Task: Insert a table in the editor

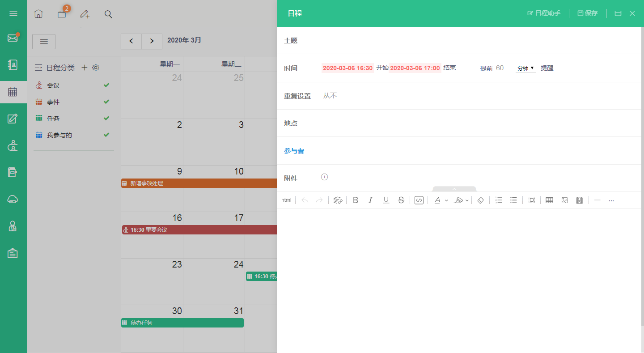Action: (549, 200)
